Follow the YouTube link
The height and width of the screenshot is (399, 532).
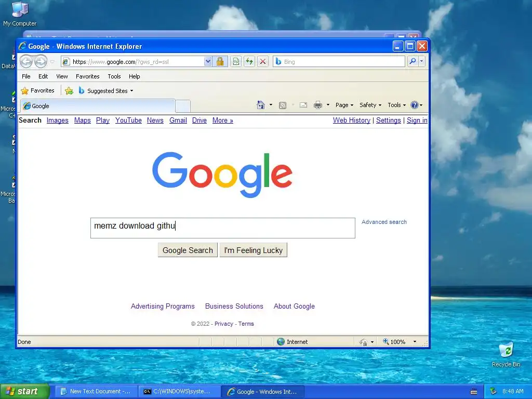click(128, 121)
